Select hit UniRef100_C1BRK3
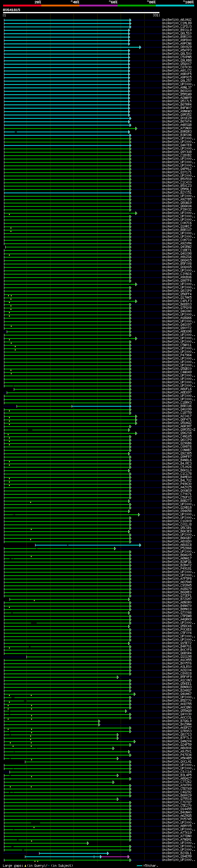The width and height of the screenshot is (197, 868). 177,403
